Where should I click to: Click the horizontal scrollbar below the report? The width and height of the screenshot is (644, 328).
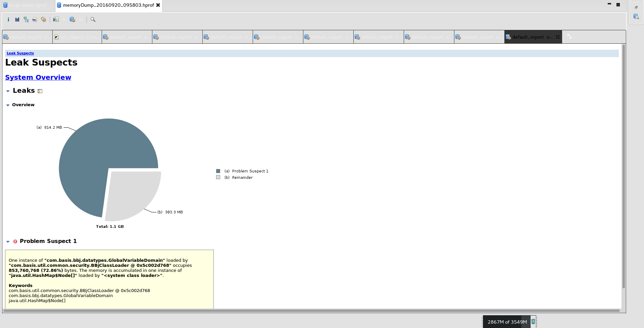tap(311, 311)
